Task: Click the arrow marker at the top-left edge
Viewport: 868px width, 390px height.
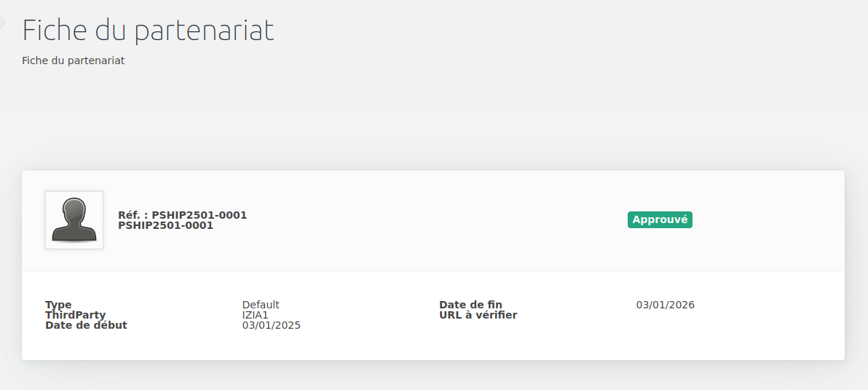Action: 2,22
